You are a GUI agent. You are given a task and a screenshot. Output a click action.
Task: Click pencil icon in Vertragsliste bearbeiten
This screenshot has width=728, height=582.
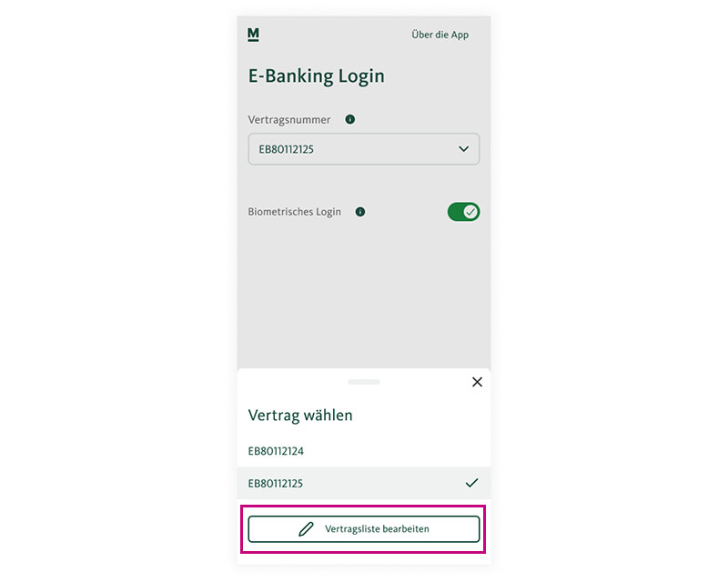point(307,529)
